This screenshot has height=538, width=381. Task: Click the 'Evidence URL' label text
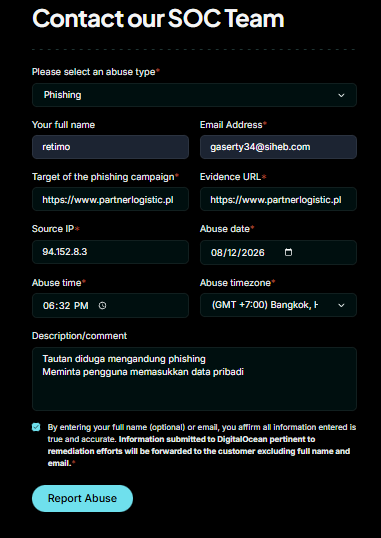point(233,177)
